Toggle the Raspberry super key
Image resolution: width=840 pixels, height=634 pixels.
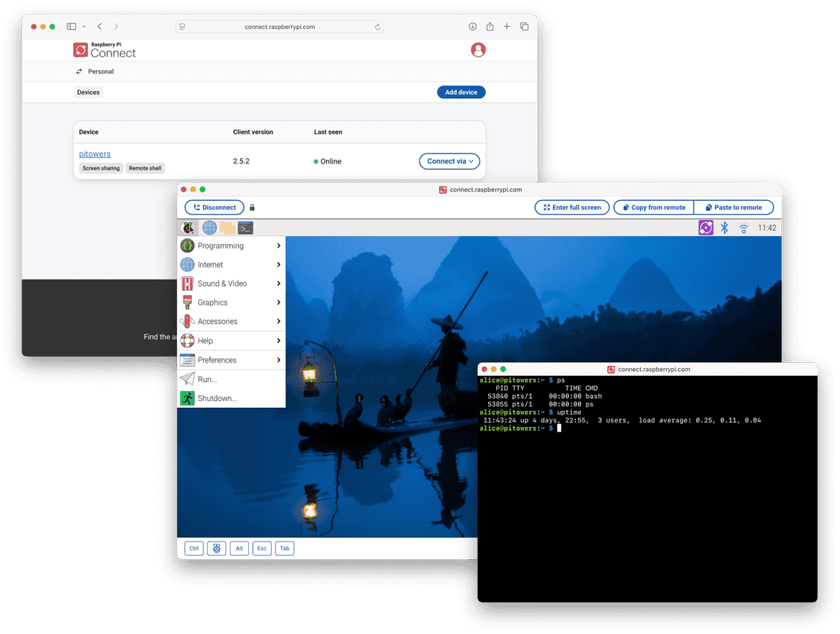click(x=216, y=548)
